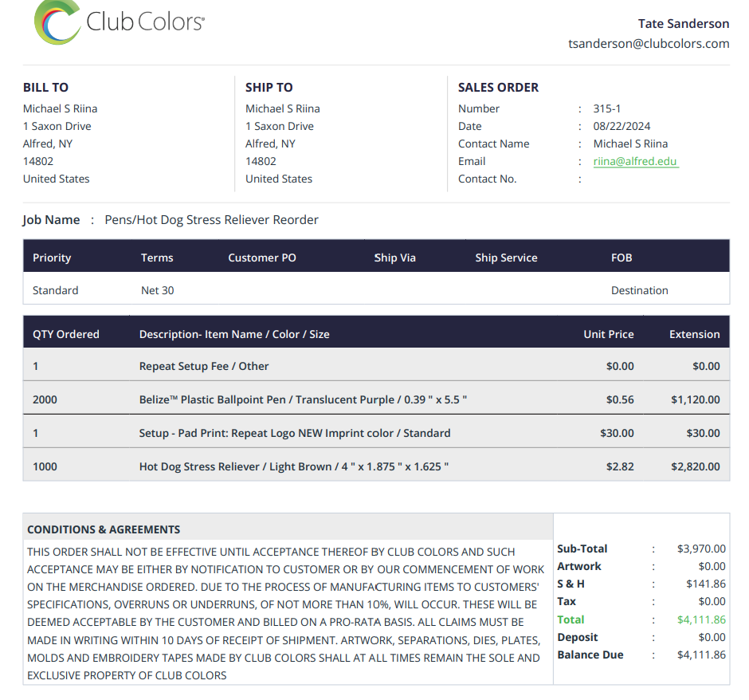
Task: Click the Deposit label in totals
Action: click(578, 637)
